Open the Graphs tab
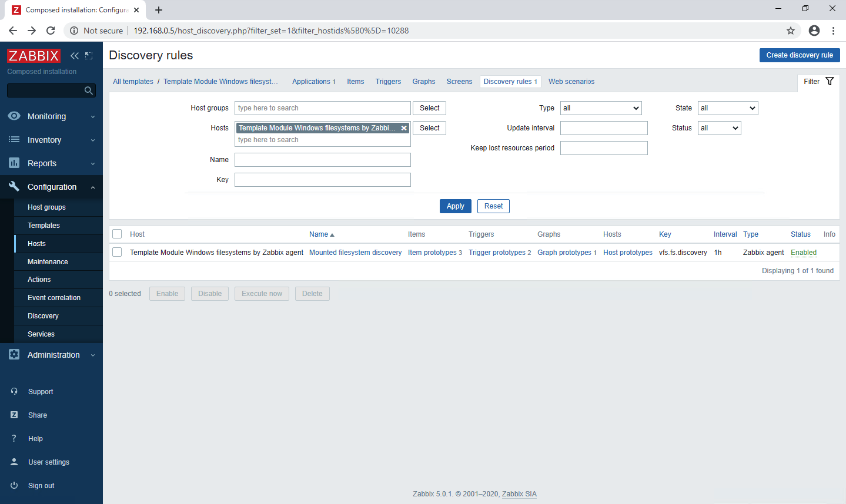 424,82
